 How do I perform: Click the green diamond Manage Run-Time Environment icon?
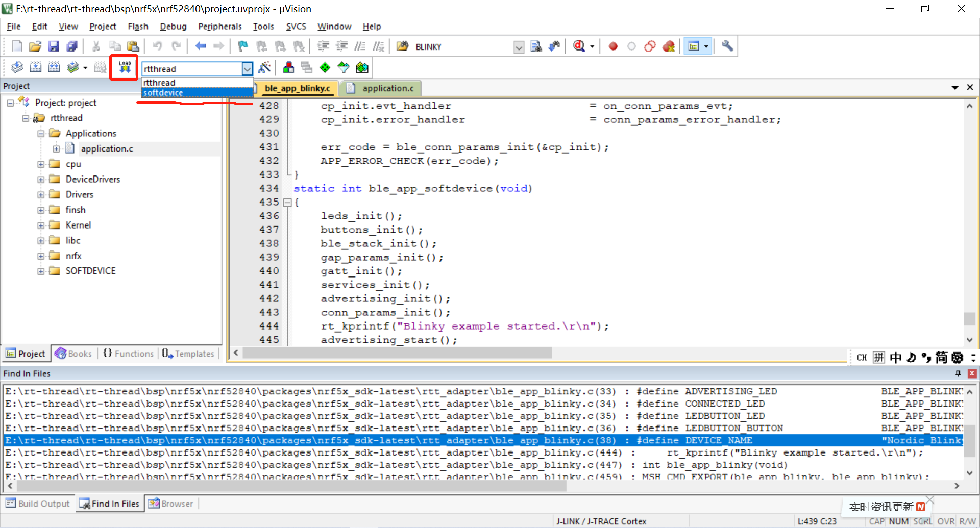pyautogui.click(x=325, y=67)
